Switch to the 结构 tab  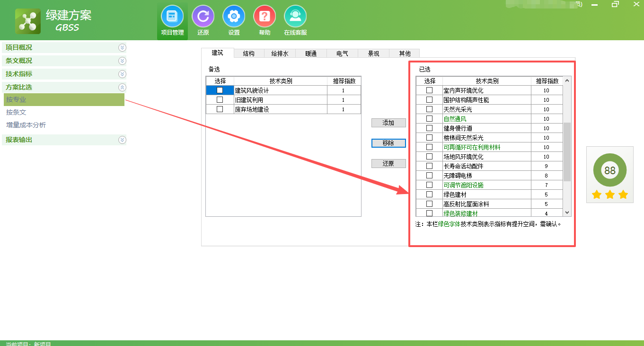click(248, 53)
